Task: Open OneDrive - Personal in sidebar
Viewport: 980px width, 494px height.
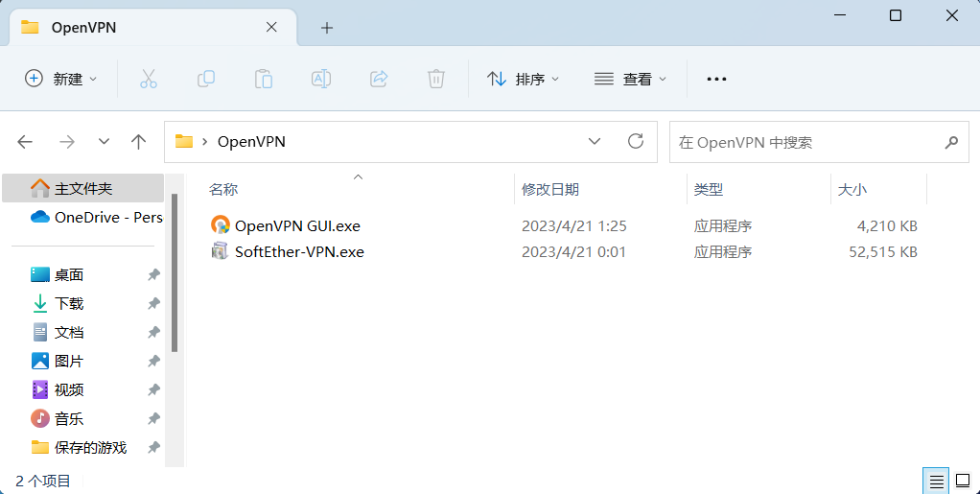Action: (x=96, y=217)
